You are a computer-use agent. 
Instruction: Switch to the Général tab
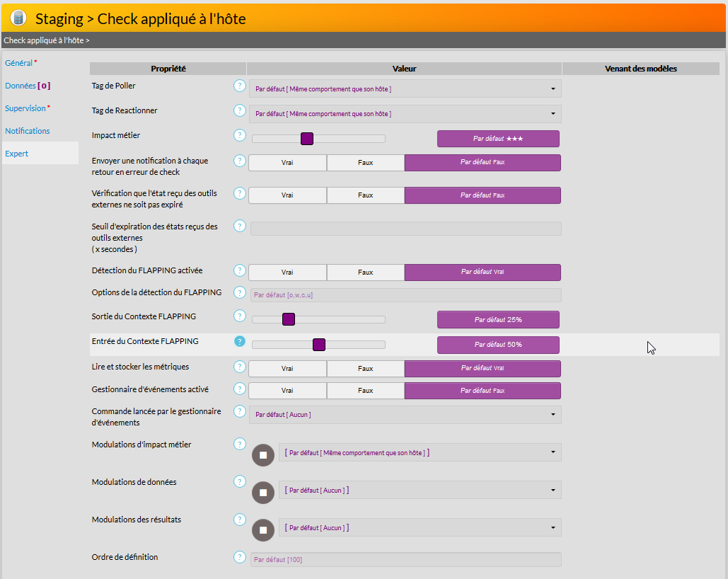[19, 63]
